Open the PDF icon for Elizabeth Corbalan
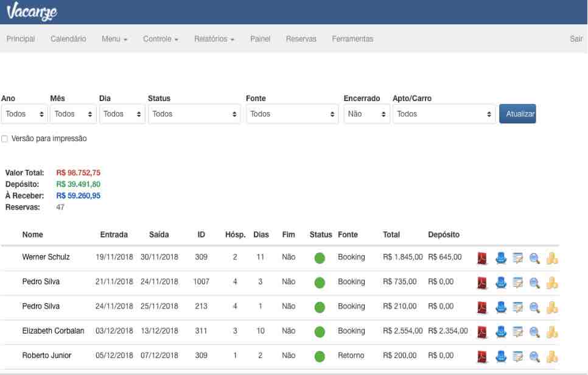588x375 pixels. click(482, 332)
